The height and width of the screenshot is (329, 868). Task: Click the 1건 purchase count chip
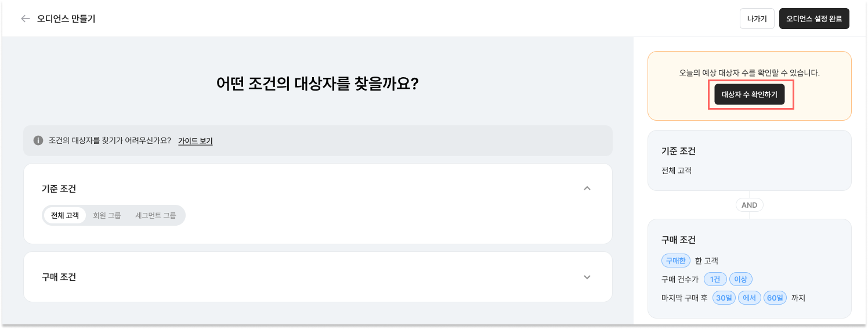pyautogui.click(x=715, y=279)
